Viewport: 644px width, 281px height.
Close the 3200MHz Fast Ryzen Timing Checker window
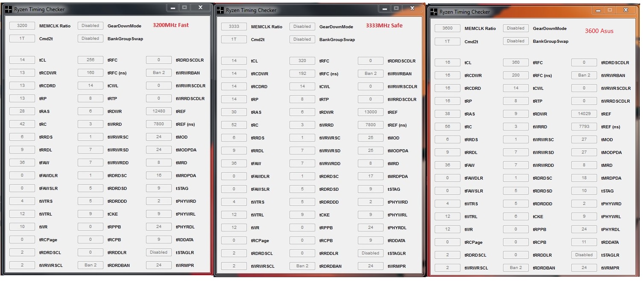200,7
